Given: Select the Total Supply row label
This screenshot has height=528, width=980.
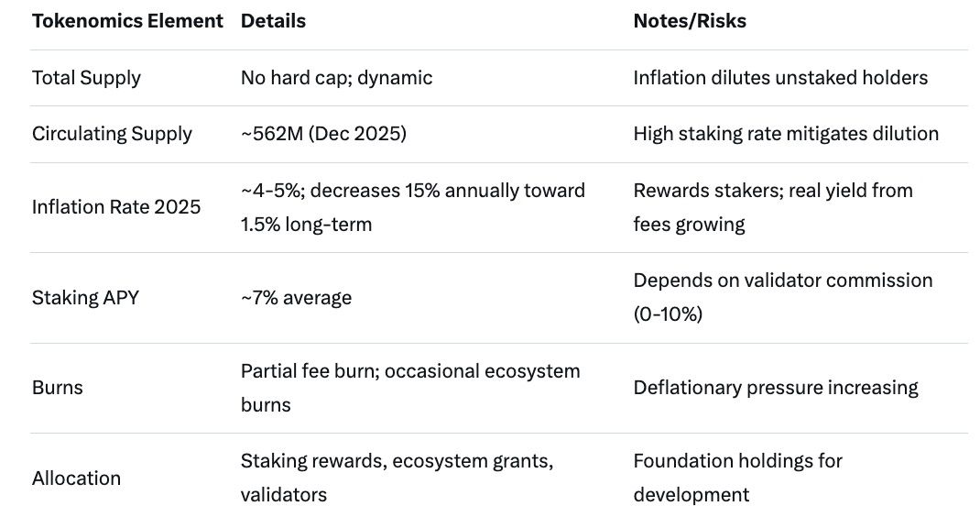Looking at the screenshot, I should tap(86, 78).
